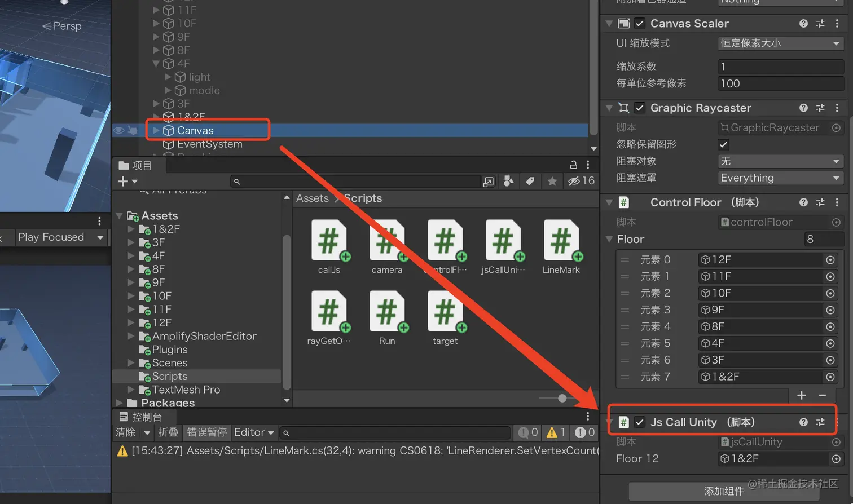Open Js Call Unity preset settings icon
Screen dimensions: 853x504
(820, 422)
